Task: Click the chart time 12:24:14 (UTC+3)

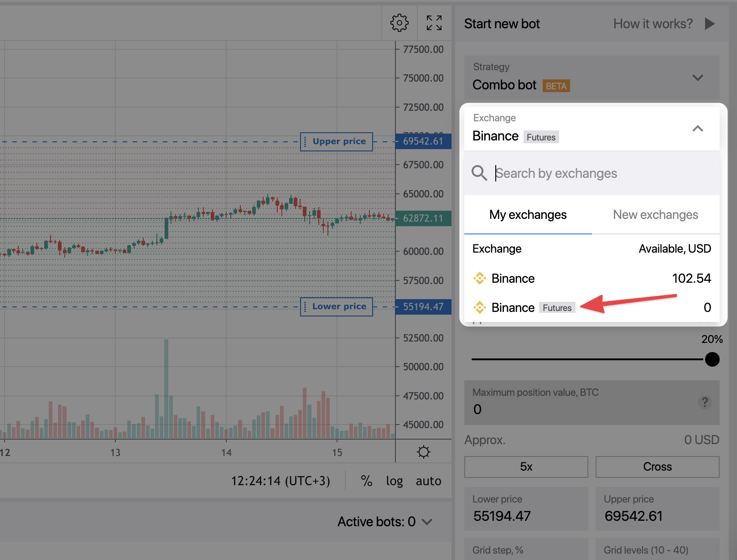Action: coord(280,481)
